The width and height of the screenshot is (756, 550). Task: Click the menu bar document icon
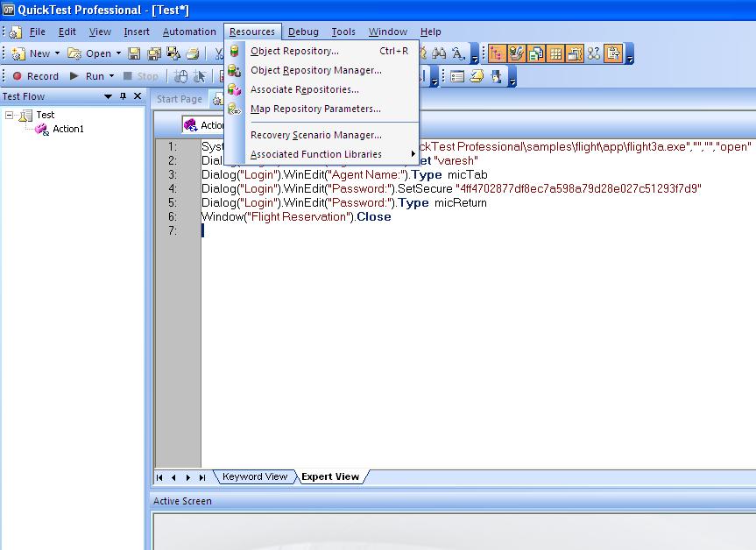tap(16, 32)
